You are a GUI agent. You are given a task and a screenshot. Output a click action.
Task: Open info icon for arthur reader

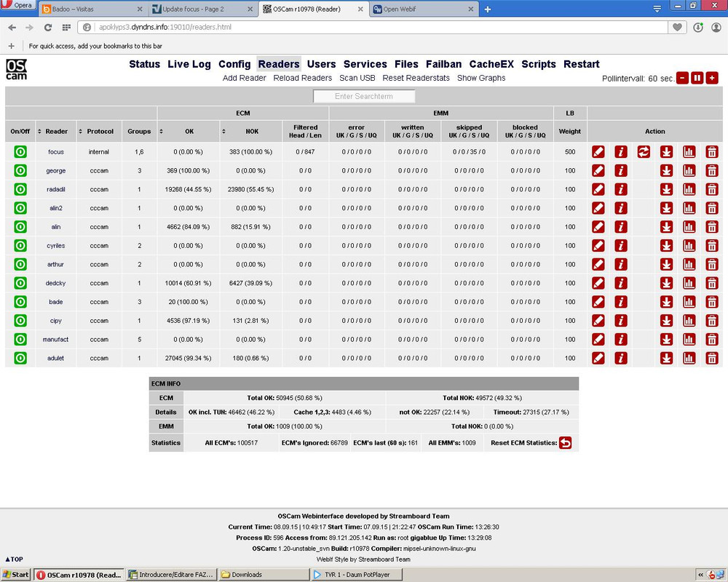point(621,265)
